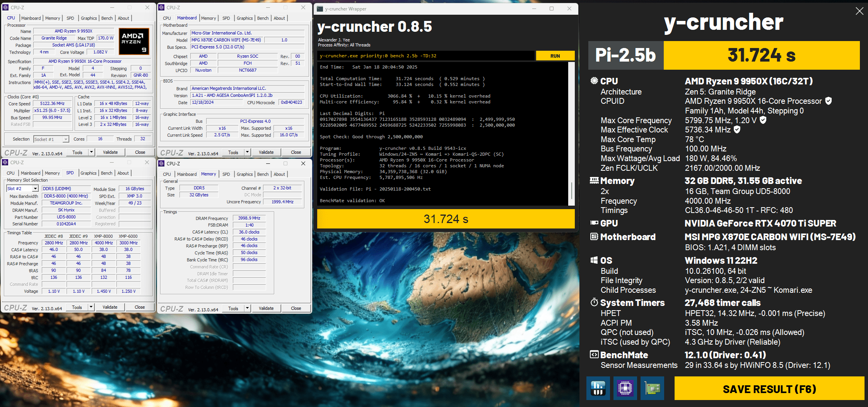Click NVIDIA GeForce RTX 4070 Ti SUPER text
The height and width of the screenshot is (407, 868).
[x=760, y=223]
